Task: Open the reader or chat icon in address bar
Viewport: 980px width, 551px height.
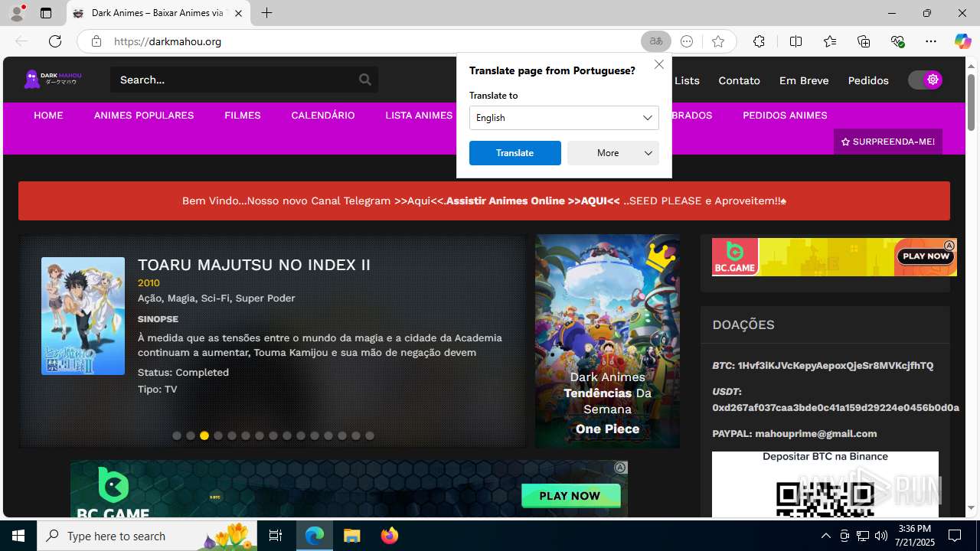Action: pos(687,41)
